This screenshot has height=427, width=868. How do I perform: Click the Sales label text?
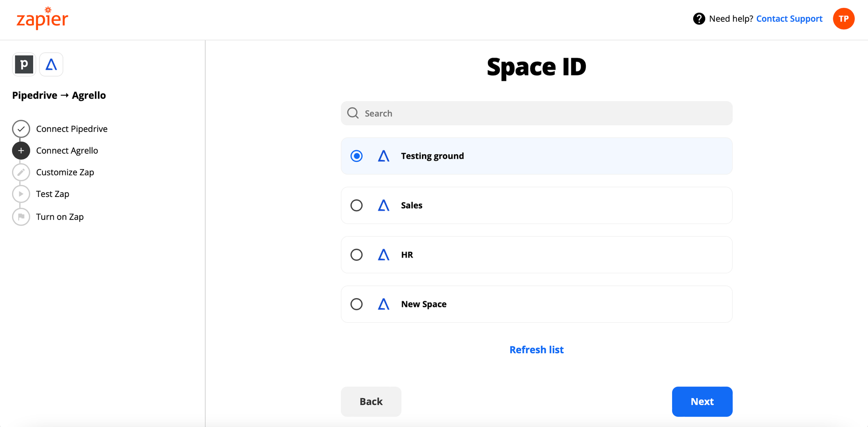(x=412, y=205)
